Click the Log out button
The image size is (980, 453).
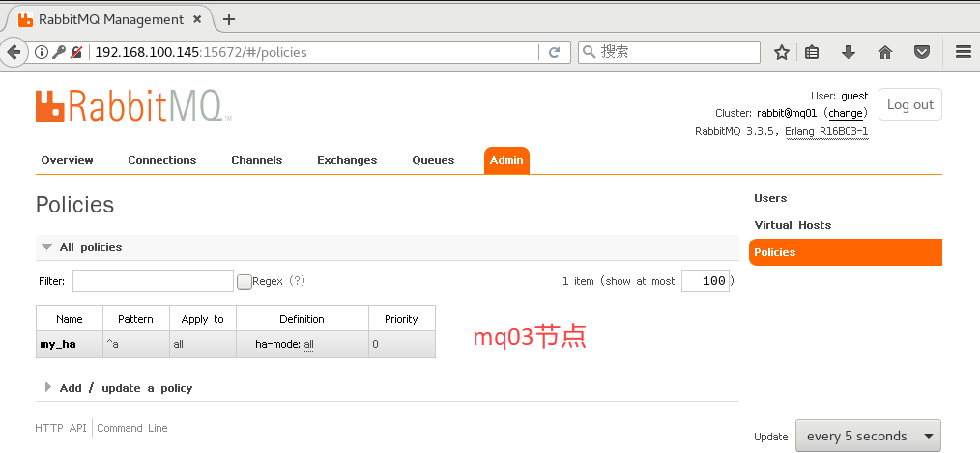[x=910, y=105]
